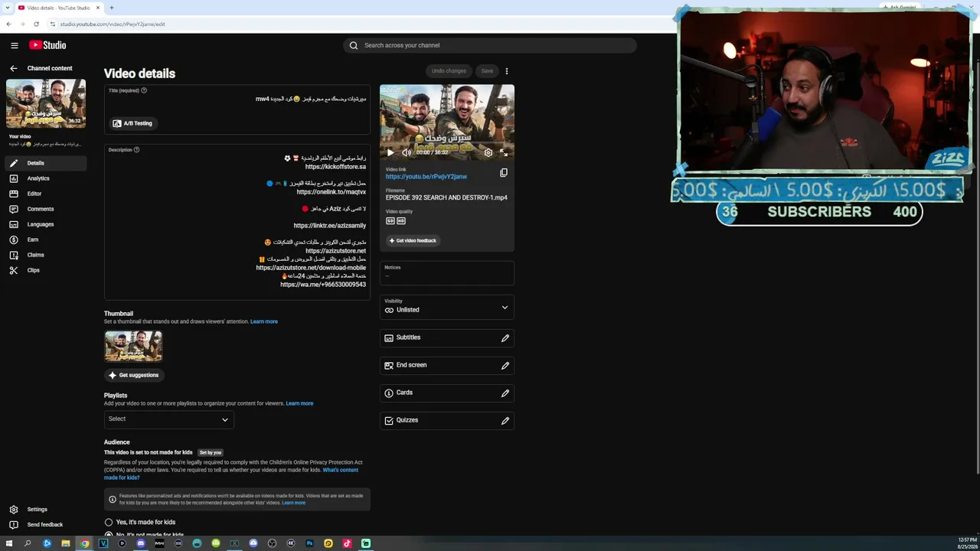Click the browser back button
The image size is (980, 551).
[x=8, y=24]
